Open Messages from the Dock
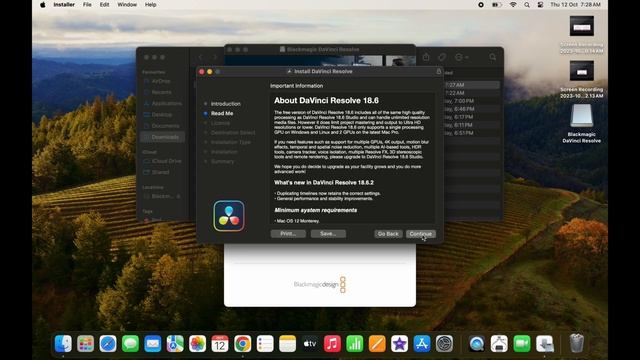Viewport: 640px width, 360px height. (130, 344)
